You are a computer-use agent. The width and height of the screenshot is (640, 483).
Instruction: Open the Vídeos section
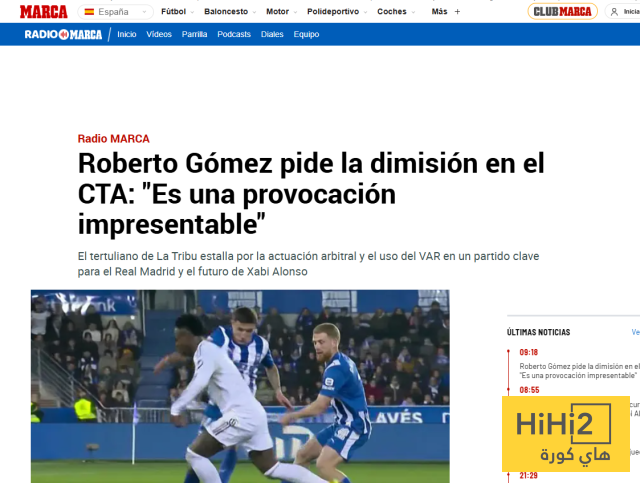tap(159, 34)
